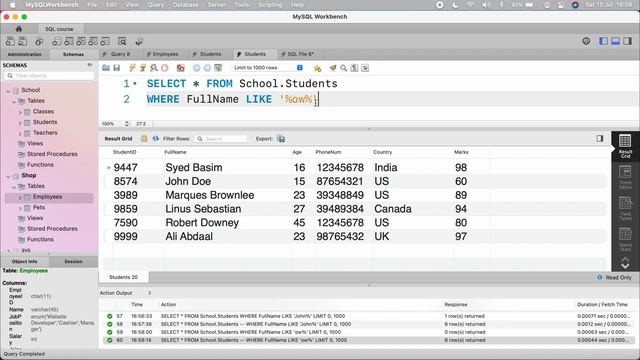Expand the Employees table
This screenshot has height=360, width=640.
[x=20, y=197]
